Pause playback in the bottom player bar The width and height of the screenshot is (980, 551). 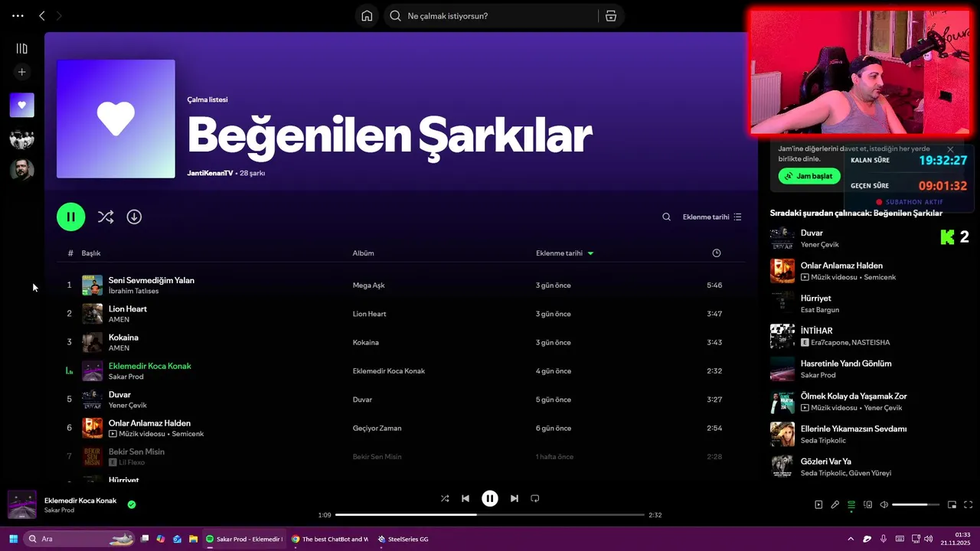[490, 498]
